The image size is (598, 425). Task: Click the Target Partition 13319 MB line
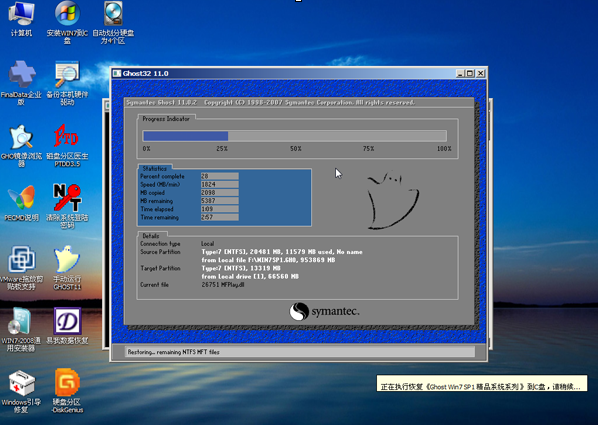(x=241, y=268)
